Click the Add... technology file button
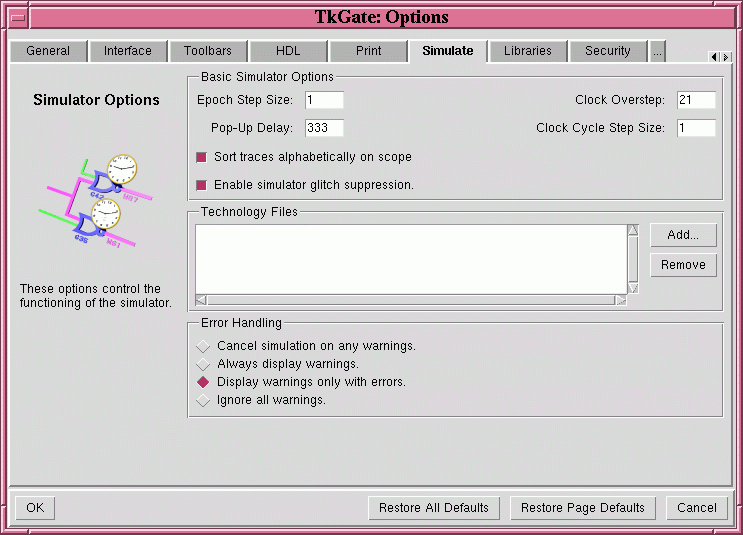Viewport: 743px width, 535px height. [x=683, y=235]
